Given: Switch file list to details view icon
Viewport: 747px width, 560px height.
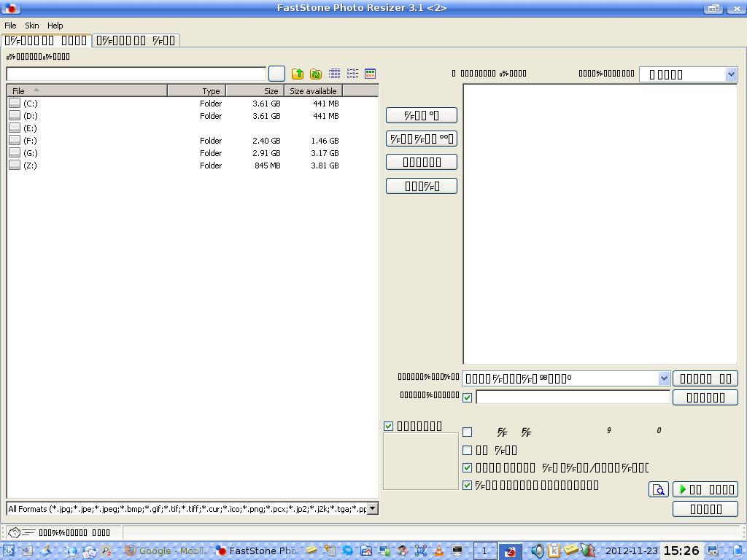Looking at the screenshot, I should (334, 74).
